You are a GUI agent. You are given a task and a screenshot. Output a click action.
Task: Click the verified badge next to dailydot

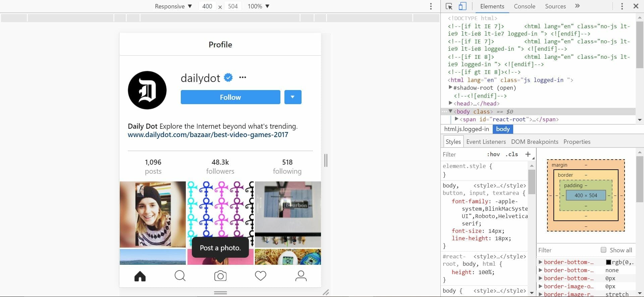click(228, 78)
